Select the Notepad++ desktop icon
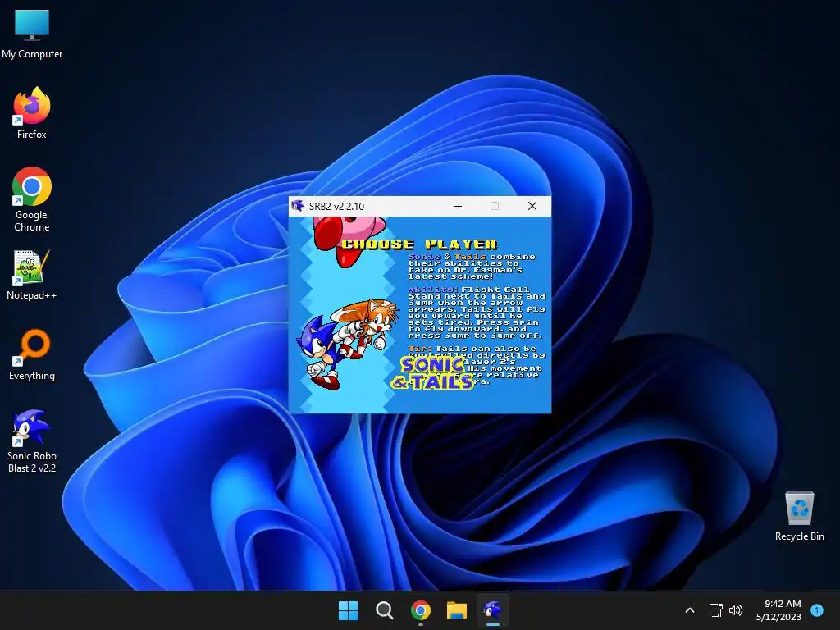Image resolution: width=840 pixels, height=630 pixels. pos(32,275)
